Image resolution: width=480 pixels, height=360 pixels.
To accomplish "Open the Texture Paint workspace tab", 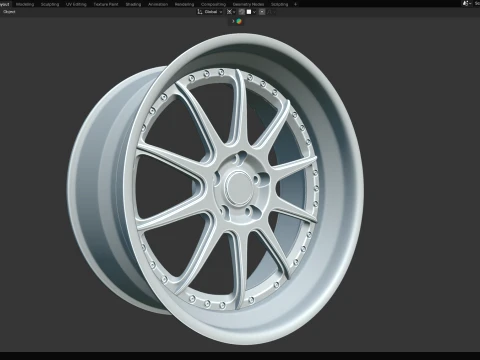I will pos(106,4).
